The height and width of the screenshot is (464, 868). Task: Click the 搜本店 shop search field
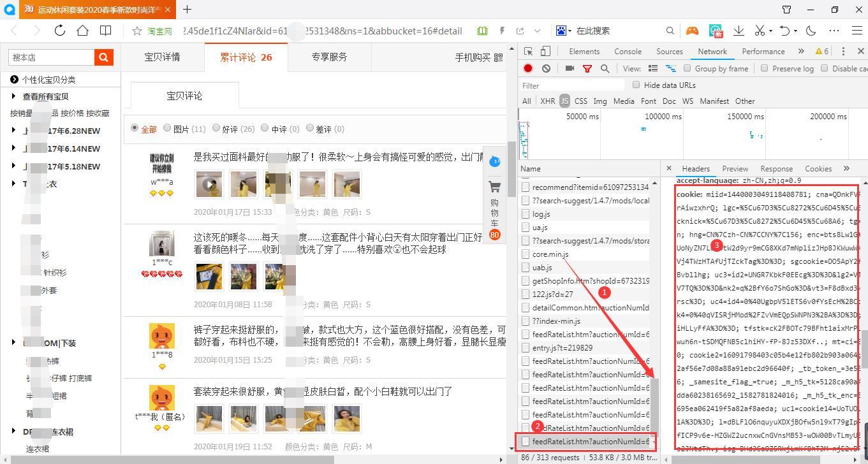52,57
